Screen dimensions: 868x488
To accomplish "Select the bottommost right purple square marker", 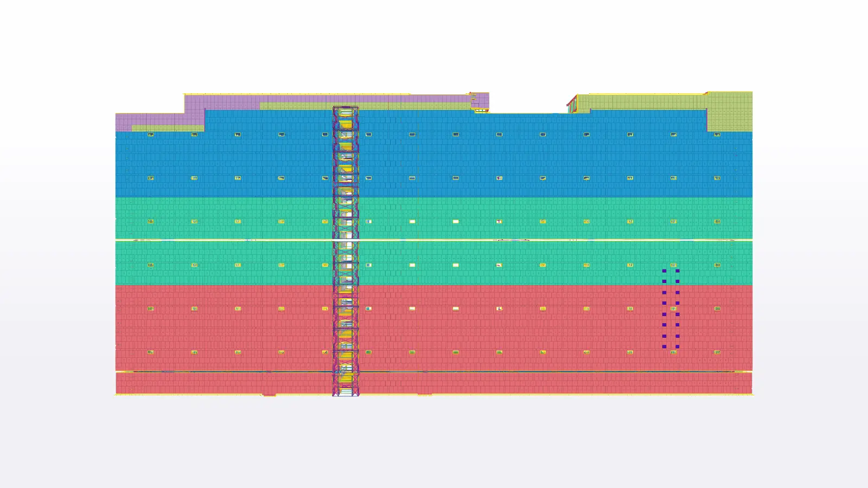I will (x=678, y=346).
